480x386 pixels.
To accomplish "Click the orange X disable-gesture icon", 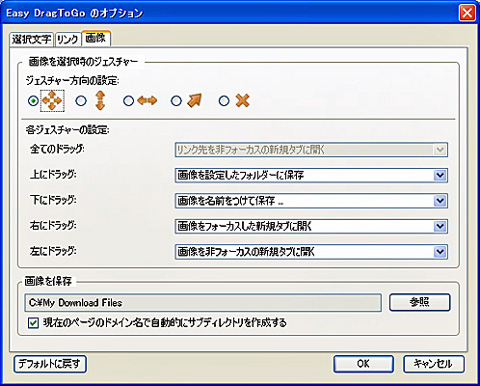I will [242, 100].
